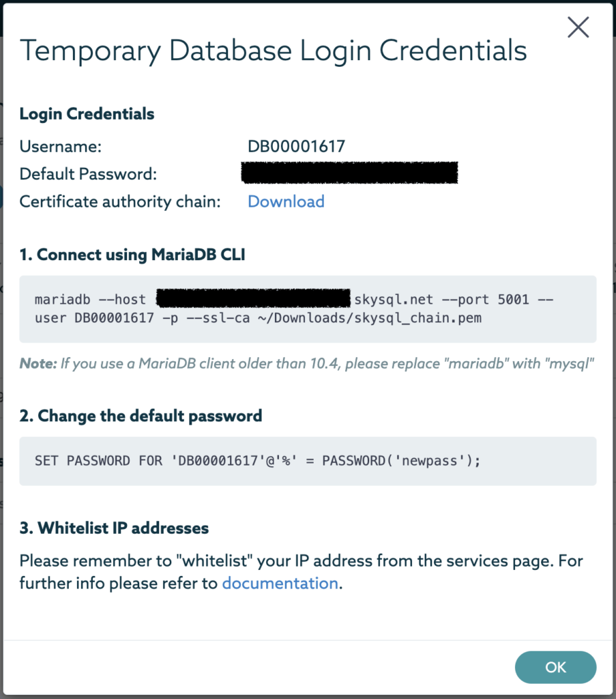Click the Login Credentials heading

87,114
